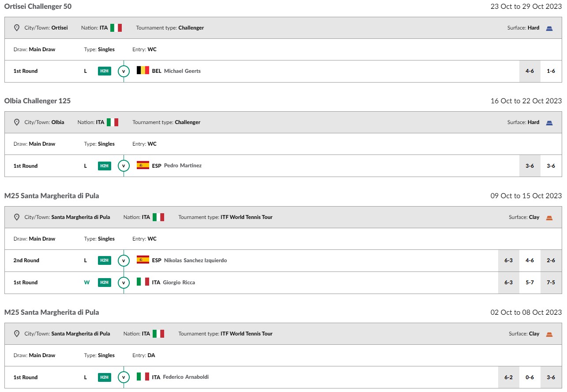Open Federico Arnaboldi player link
The height and width of the screenshot is (392, 567).
[x=186, y=377]
